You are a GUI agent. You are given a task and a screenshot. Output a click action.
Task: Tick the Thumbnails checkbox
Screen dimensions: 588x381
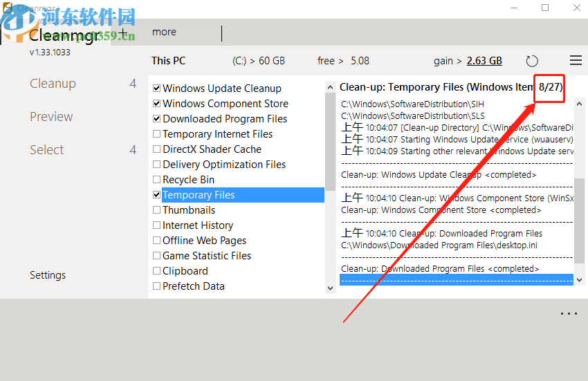click(x=157, y=210)
